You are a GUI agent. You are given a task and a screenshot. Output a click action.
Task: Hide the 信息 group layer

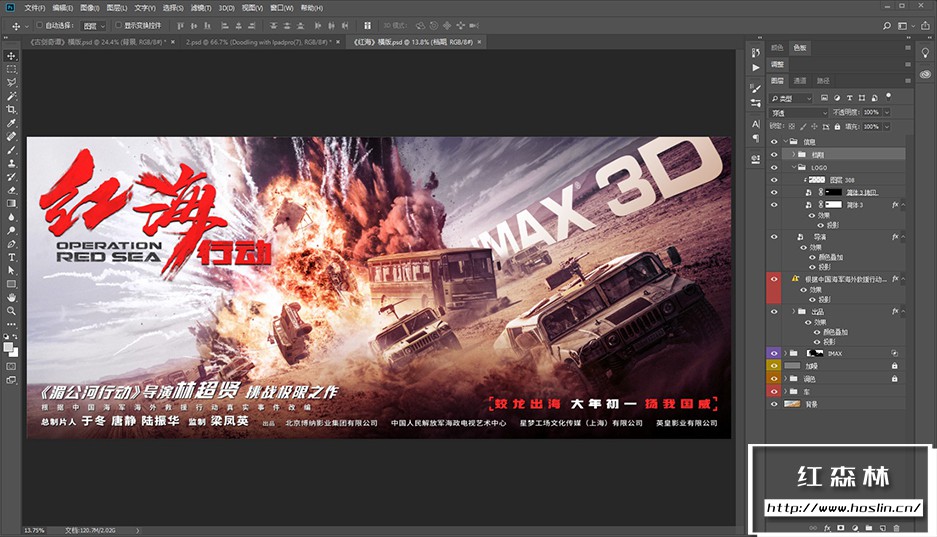coord(774,142)
